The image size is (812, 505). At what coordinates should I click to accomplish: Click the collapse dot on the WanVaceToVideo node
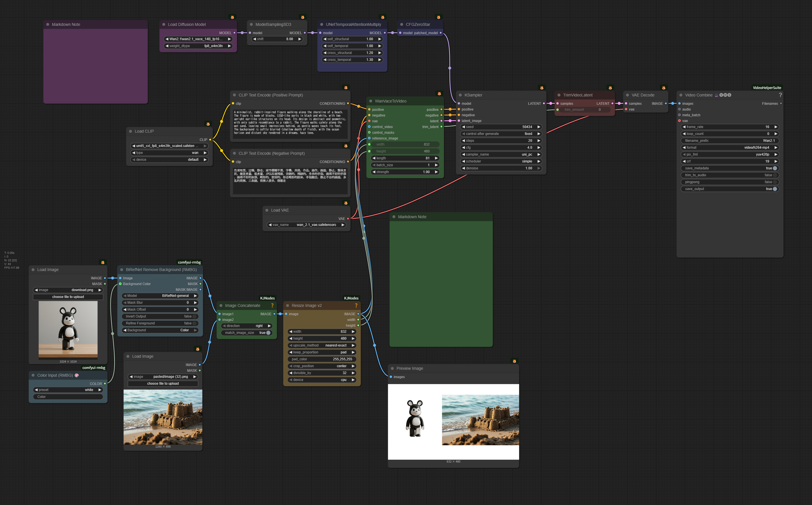click(x=371, y=101)
